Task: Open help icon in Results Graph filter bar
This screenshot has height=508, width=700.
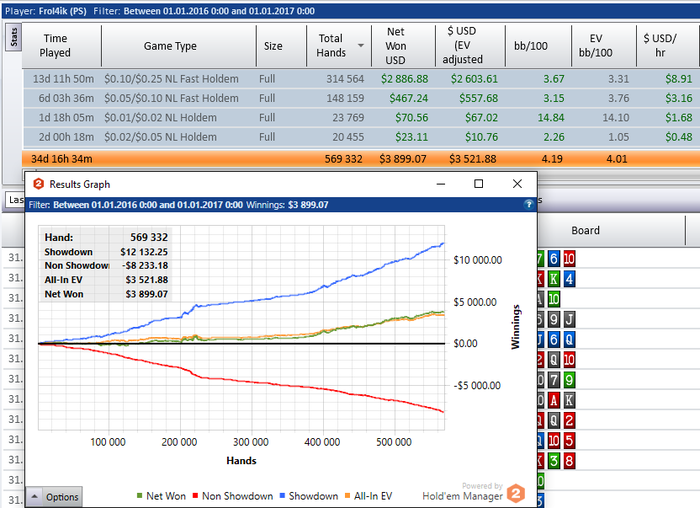Action: tap(529, 204)
